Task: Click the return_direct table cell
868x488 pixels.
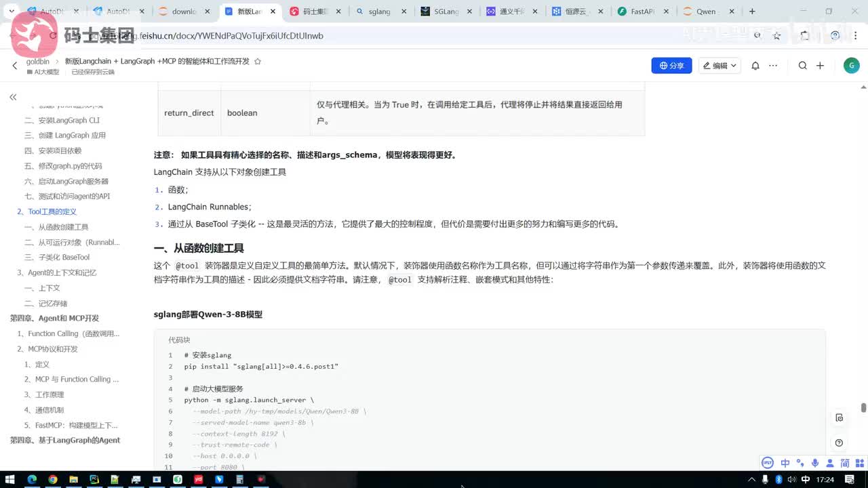Action: (189, 113)
